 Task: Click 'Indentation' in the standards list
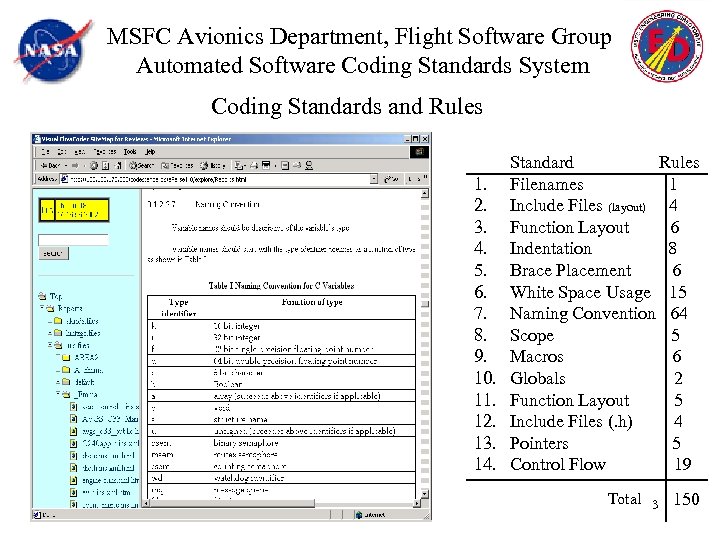click(551, 248)
